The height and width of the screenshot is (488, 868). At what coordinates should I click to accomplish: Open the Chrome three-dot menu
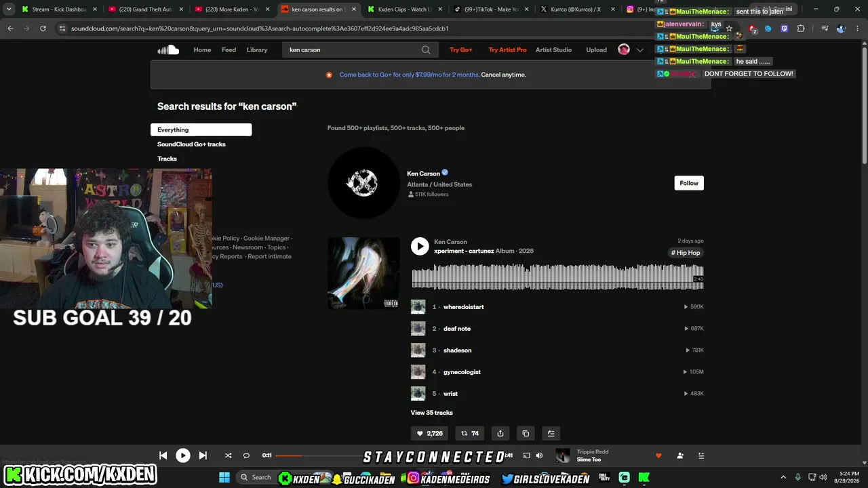(x=856, y=28)
